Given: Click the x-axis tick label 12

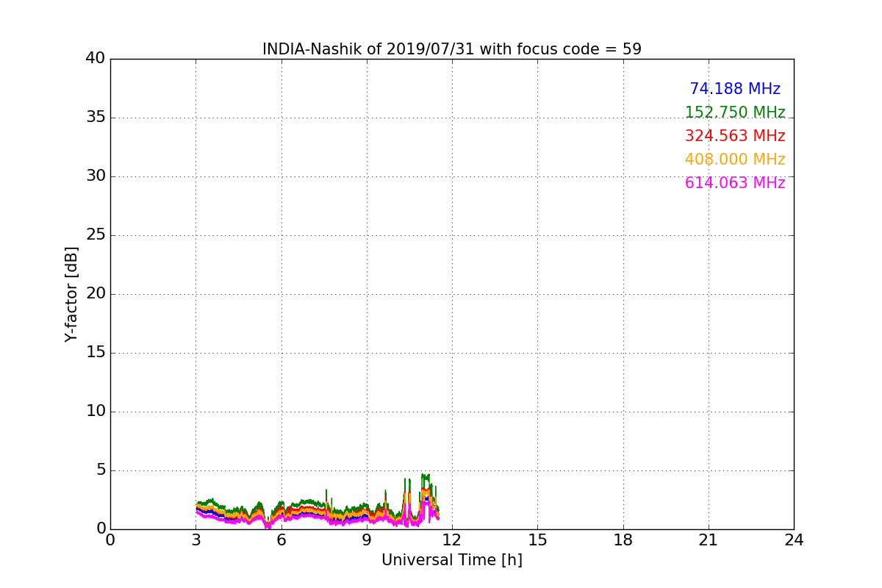Looking at the screenshot, I should point(452,540).
